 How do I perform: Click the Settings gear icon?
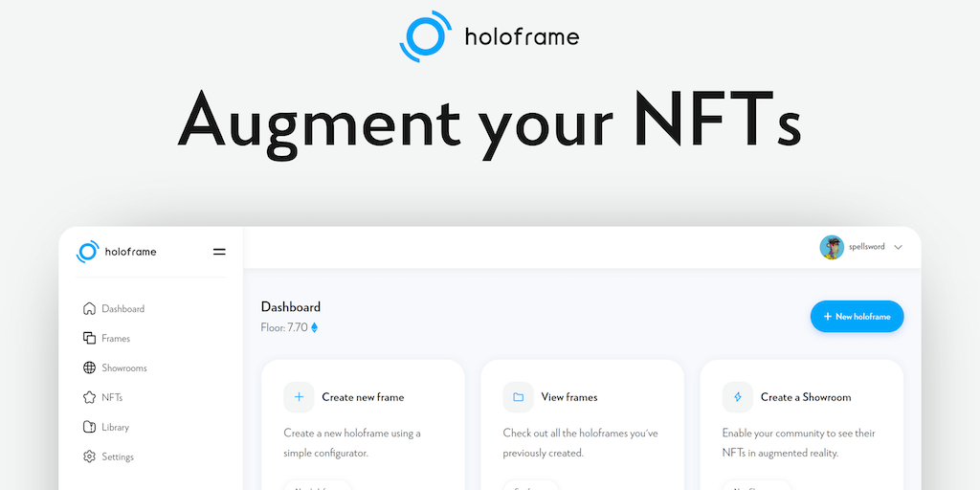(x=89, y=457)
